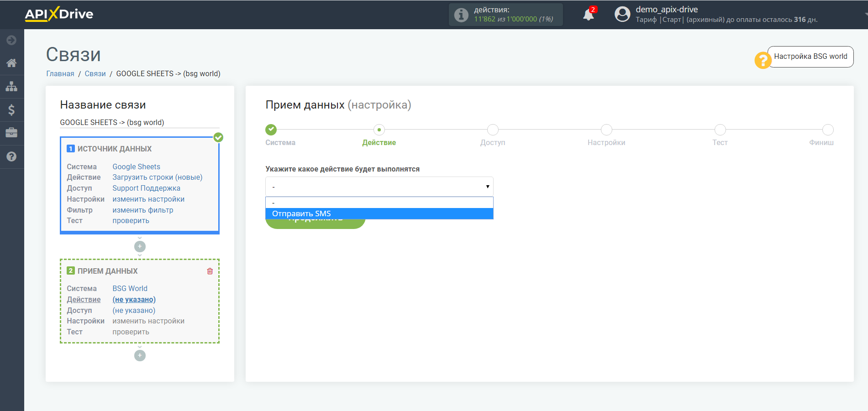Open Google Sheets source system link
The height and width of the screenshot is (411, 868).
tap(136, 166)
